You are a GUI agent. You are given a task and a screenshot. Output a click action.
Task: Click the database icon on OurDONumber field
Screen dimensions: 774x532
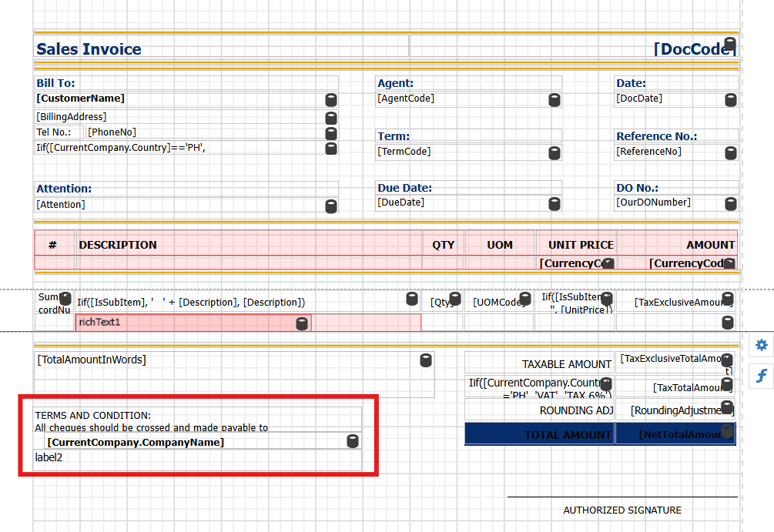731,204
